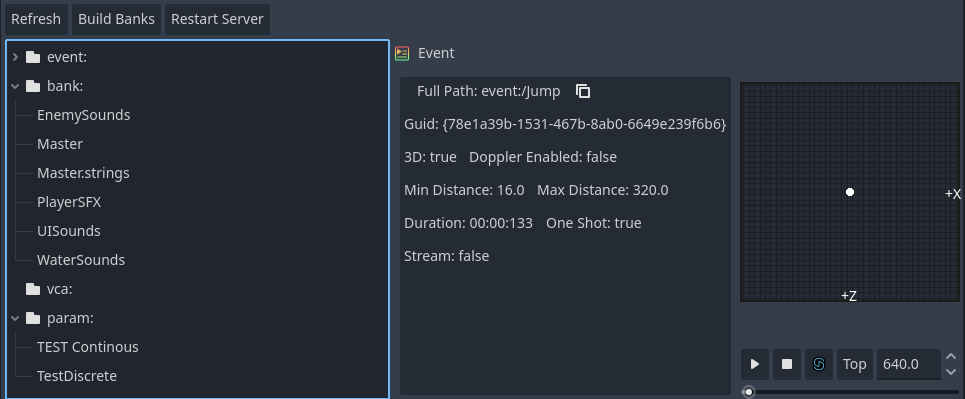The width and height of the screenshot is (965, 399).
Task: Select Master.strings bank item
Action: pyautogui.click(x=83, y=173)
